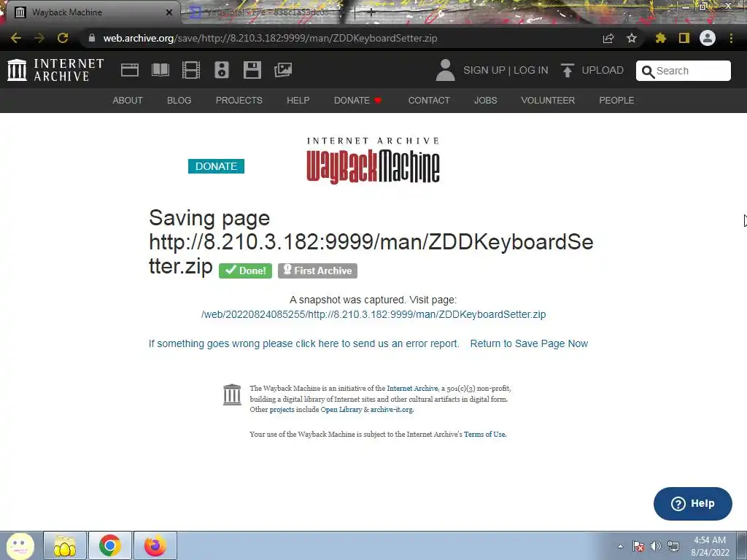Image resolution: width=747 pixels, height=560 pixels.
Task: Open the HELP menu item
Action: pos(298,101)
